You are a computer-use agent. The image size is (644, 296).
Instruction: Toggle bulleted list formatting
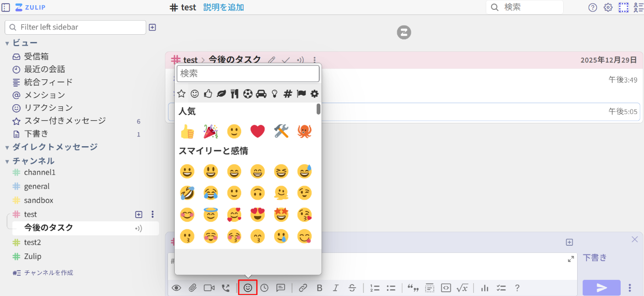coord(391,288)
